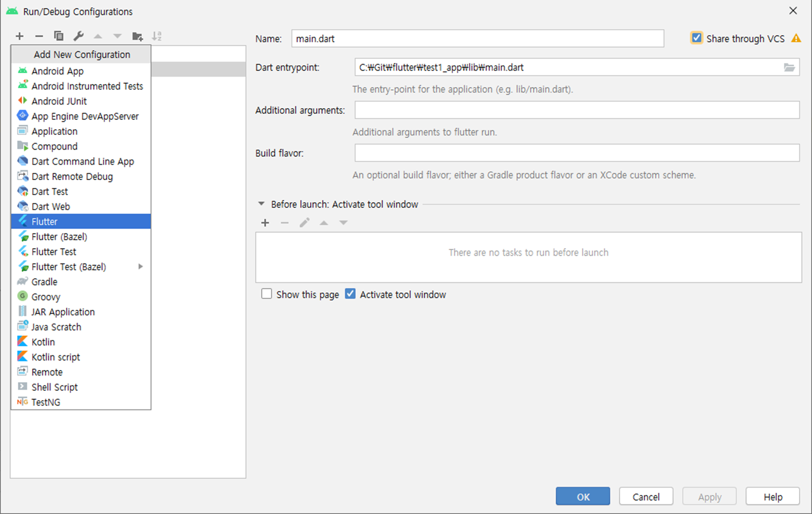Select TestNG configuration type
The height and width of the screenshot is (514, 812).
(81, 402)
